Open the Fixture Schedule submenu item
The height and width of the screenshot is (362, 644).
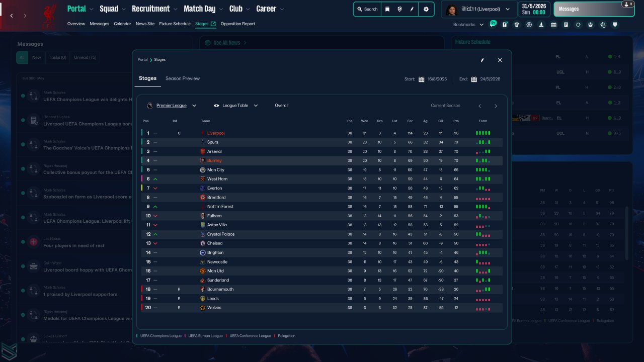pyautogui.click(x=175, y=24)
